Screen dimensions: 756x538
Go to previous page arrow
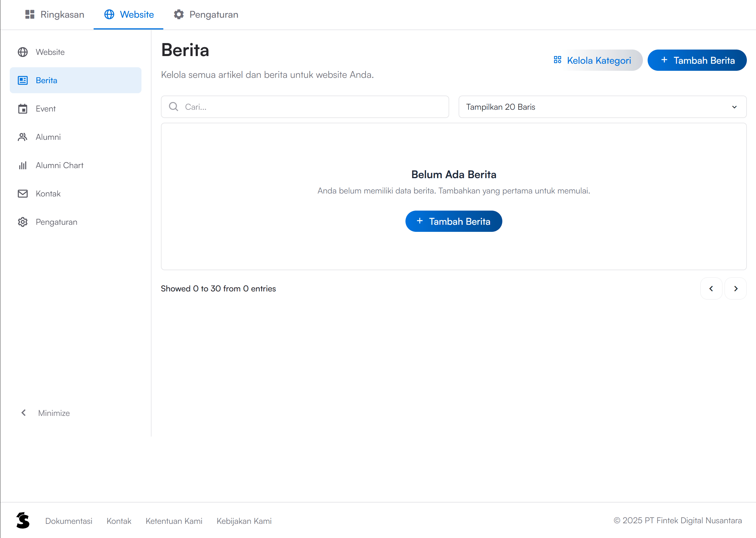(711, 288)
